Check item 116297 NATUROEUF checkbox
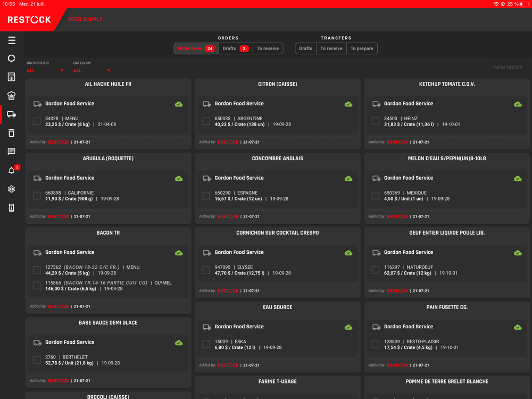532x399 pixels. pos(375,270)
